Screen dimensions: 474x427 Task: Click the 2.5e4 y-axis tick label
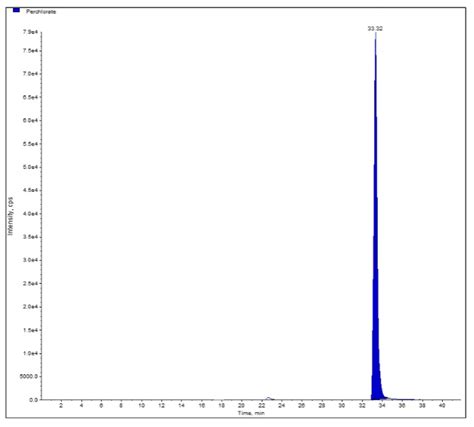point(30,284)
